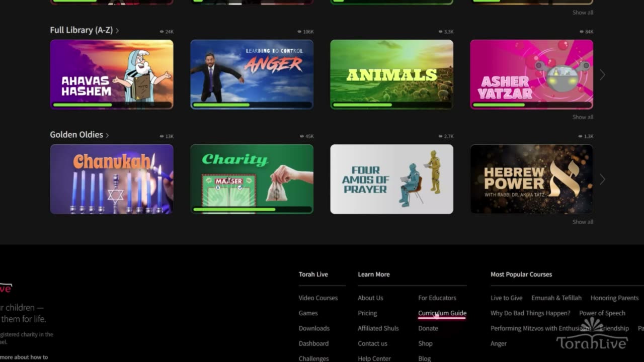The width and height of the screenshot is (644, 362).
Task: Click Show all for the Full Library row
Action: click(x=583, y=117)
